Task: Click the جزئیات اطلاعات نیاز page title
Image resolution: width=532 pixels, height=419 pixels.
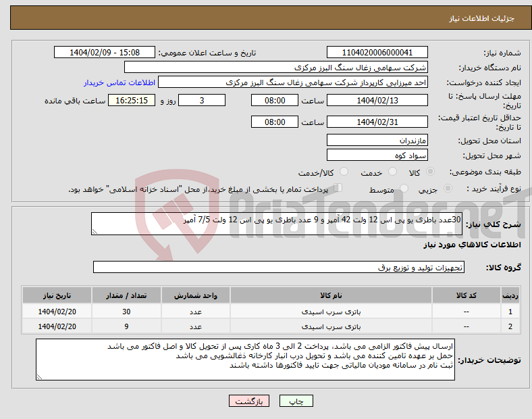Action: pyautogui.click(x=482, y=18)
